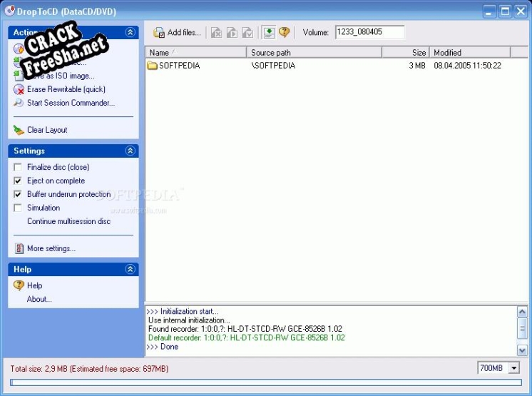Click into the Volume name field
The width and height of the screenshot is (532, 396).
[369, 32]
